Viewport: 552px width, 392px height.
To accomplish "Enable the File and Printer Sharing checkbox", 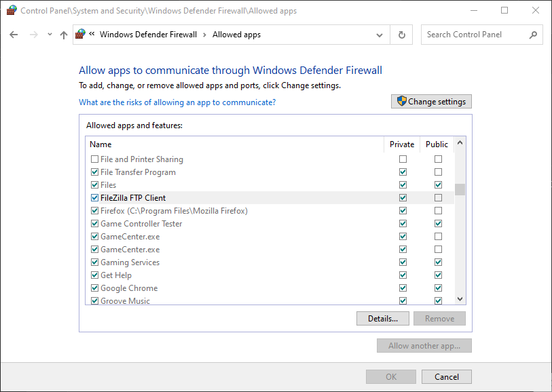I will pyautogui.click(x=94, y=159).
